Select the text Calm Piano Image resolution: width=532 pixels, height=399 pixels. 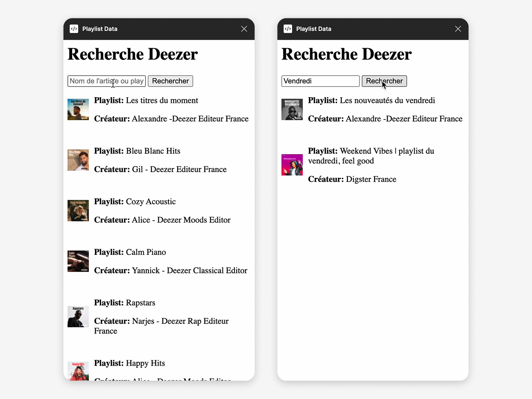146,252
